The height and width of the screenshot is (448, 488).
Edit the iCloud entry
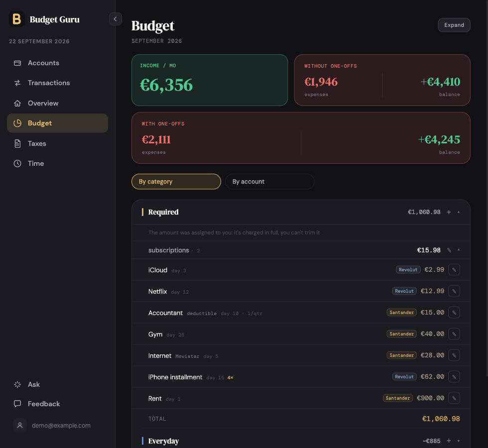point(454,270)
